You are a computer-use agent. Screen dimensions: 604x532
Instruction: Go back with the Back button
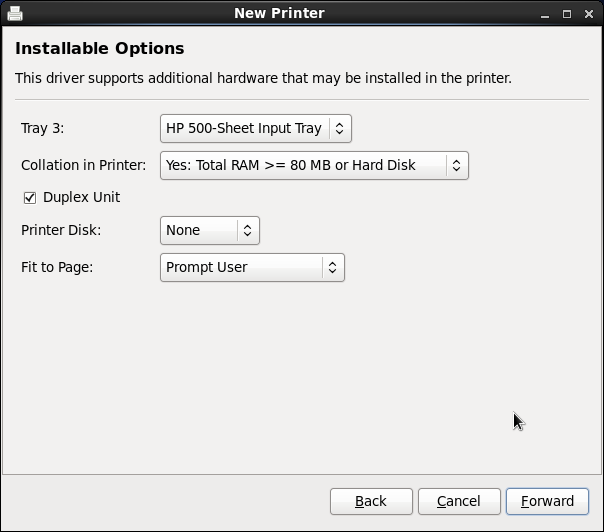371,501
